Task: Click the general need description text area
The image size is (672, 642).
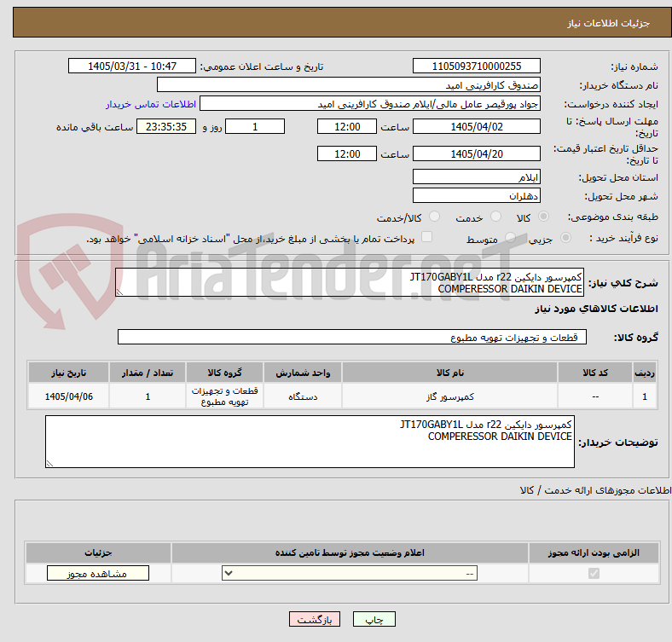Action: coord(350,282)
